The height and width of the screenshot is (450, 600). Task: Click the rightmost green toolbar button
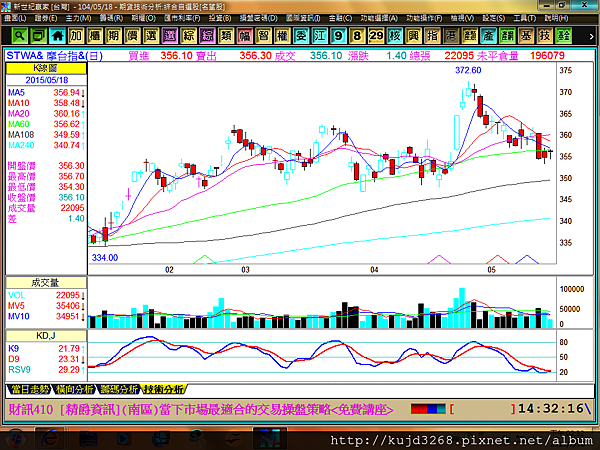[564, 36]
